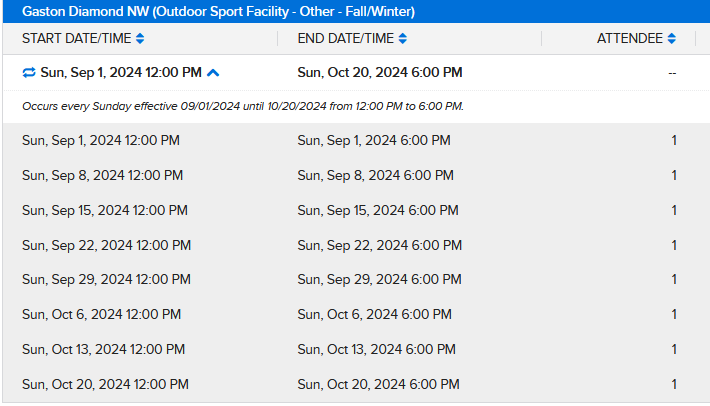Click the START DATE/TIME column header label
The width and height of the screenshot is (710, 406).
pyautogui.click(x=77, y=39)
